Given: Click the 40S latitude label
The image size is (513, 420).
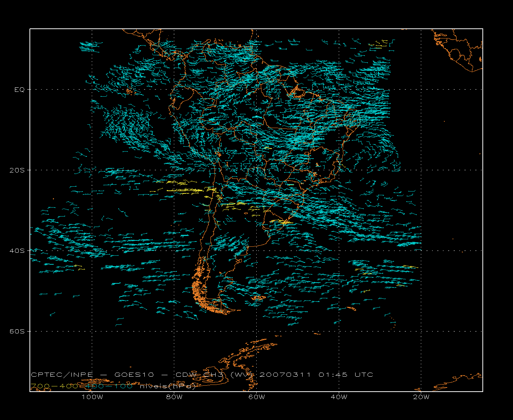Looking at the screenshot, I should tap(17, 251).
